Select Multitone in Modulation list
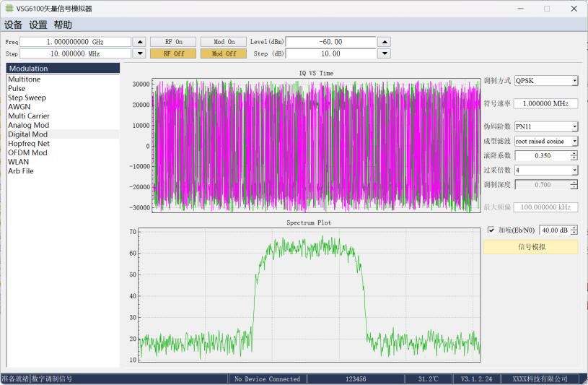This screenshot has width=588, height=385. [x=63, y=79]
